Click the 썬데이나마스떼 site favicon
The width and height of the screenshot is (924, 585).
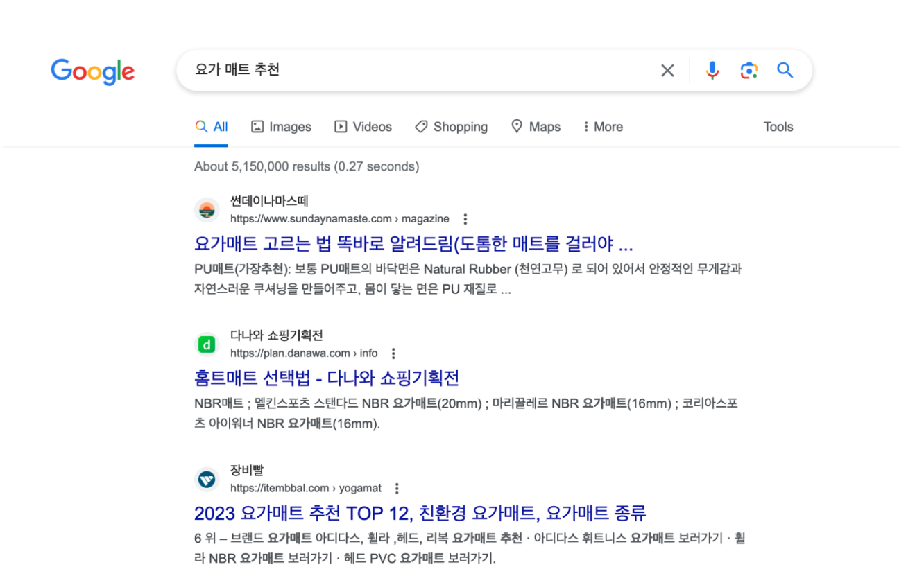[207, 209]
